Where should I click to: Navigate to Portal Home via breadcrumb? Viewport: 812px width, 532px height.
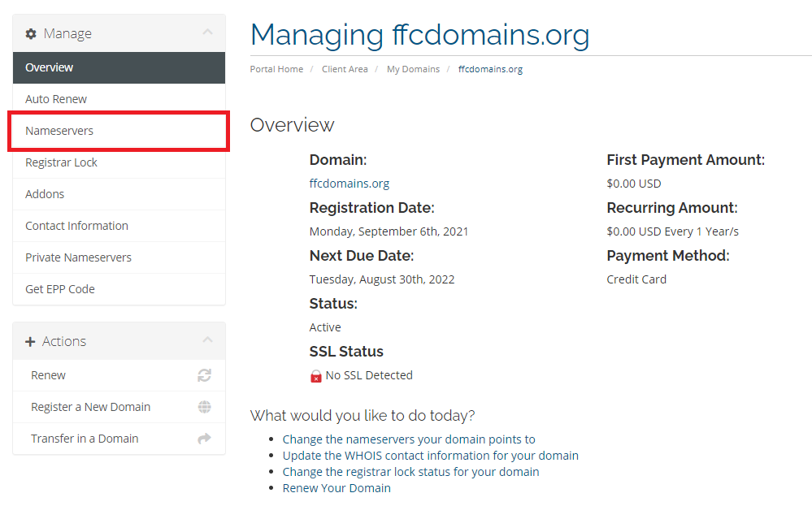click(x=276, y=69)
